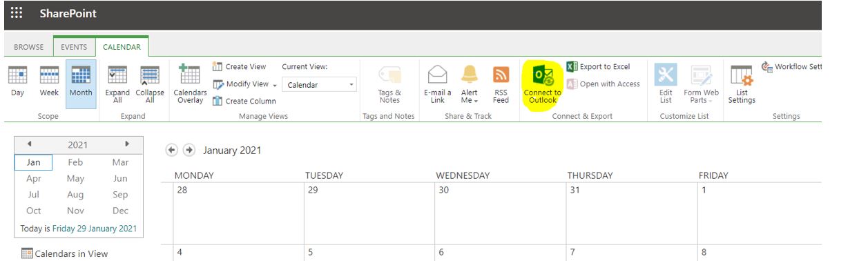
Task: Click the THURSDAY column header
Action: [x=590, y=175]
